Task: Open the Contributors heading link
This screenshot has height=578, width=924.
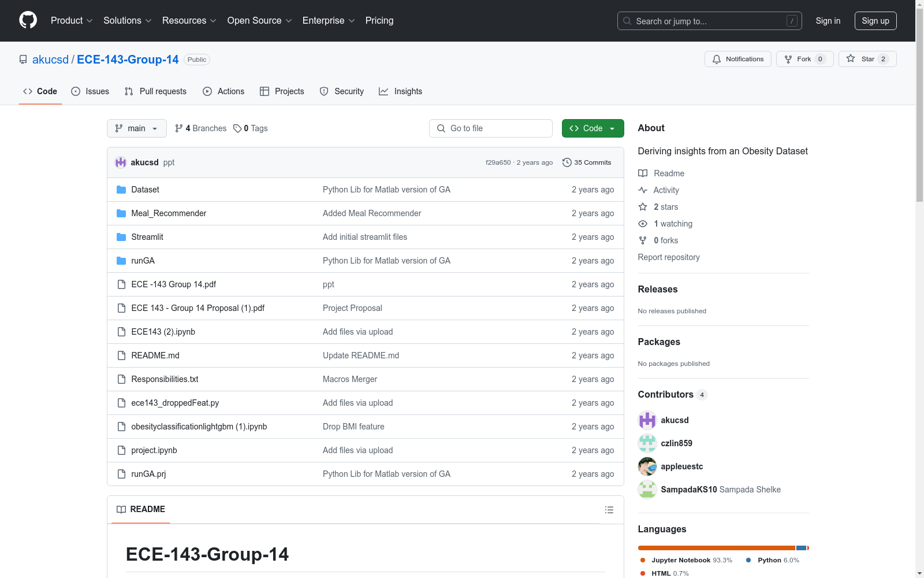Action: click(x=672, y=394)
